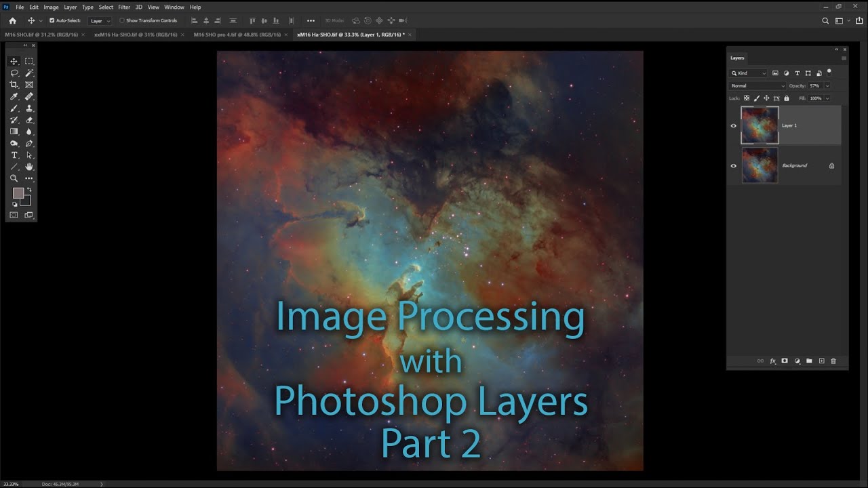This screenshot has height=488, width=868.
Task: Create new fill or adjustment layer
Action: (x=797, y=361)
